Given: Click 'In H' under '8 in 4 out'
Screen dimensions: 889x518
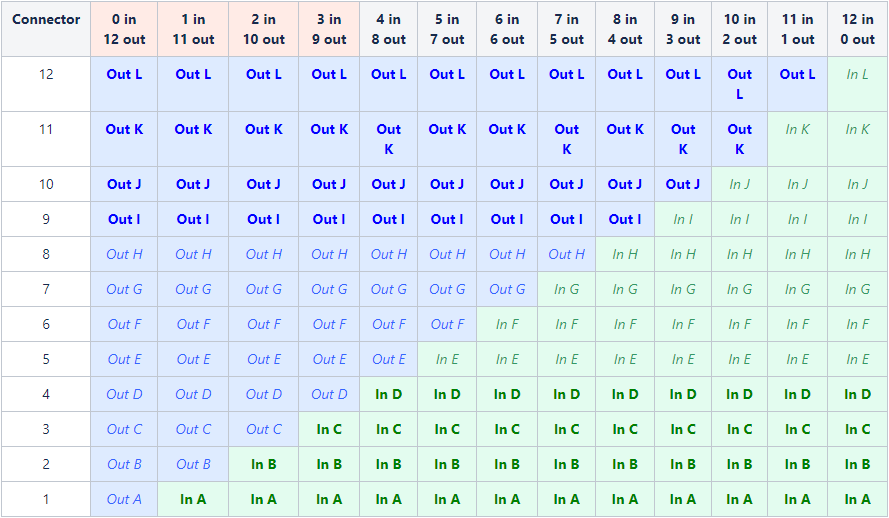Looking at the screenshot, I should tap(625, 254).
